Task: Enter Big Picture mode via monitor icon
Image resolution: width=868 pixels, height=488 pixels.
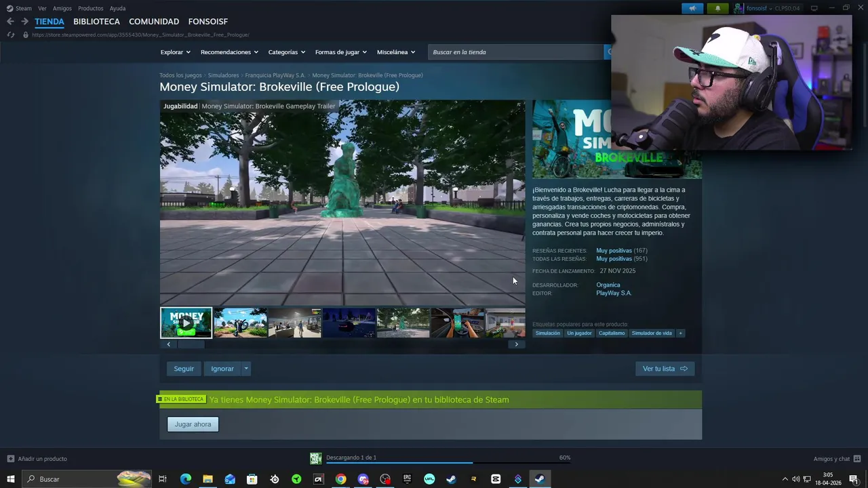Action: (814, 8)
